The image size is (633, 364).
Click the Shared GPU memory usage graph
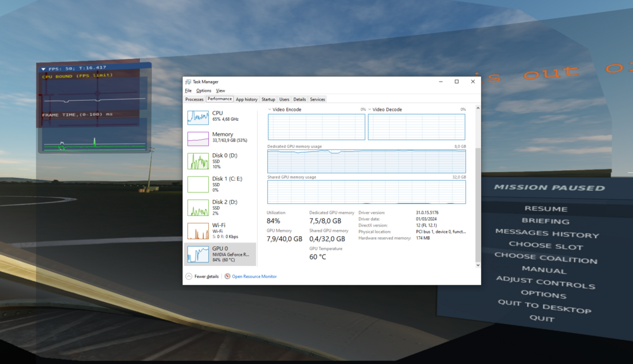(x=367, y=192)
